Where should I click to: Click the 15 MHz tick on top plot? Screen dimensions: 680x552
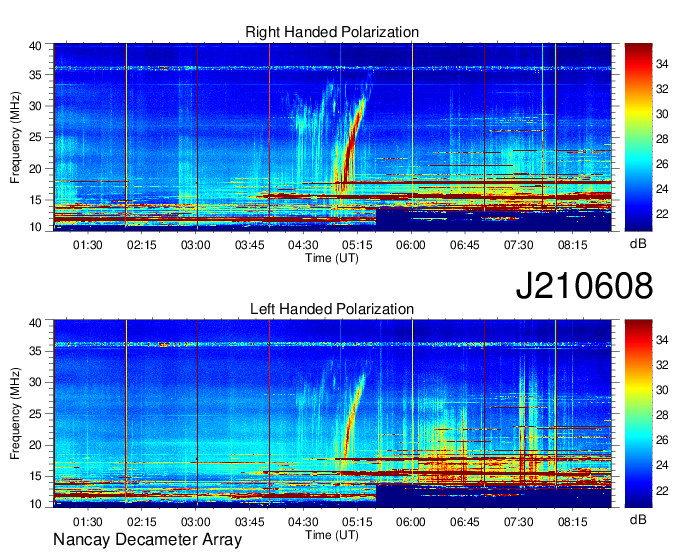35,200
